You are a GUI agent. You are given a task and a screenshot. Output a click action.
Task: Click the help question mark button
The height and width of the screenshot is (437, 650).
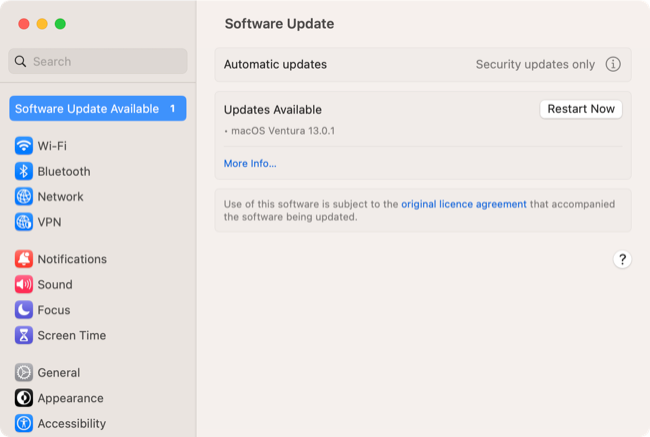(622, 260)
